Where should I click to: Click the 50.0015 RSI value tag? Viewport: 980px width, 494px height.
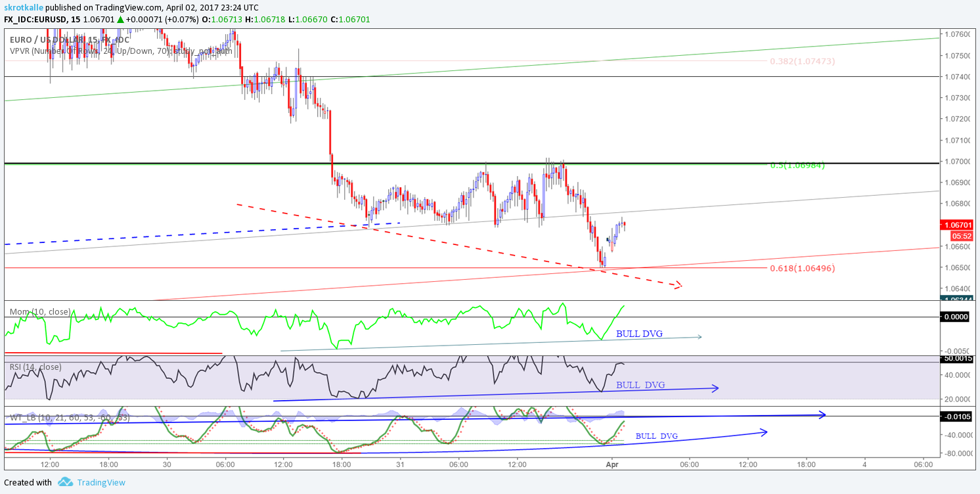point(958,359)
